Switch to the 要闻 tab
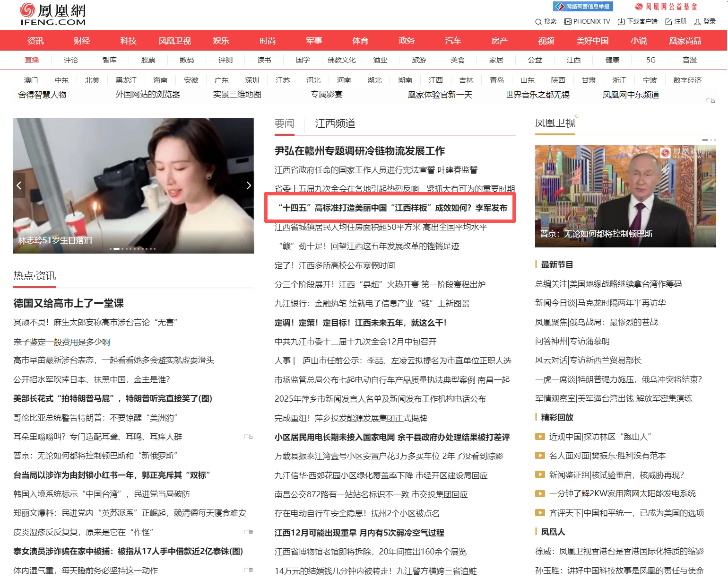The height and width of the screenshot is (580, 728). pyautogui.click(x=285, y=123)
